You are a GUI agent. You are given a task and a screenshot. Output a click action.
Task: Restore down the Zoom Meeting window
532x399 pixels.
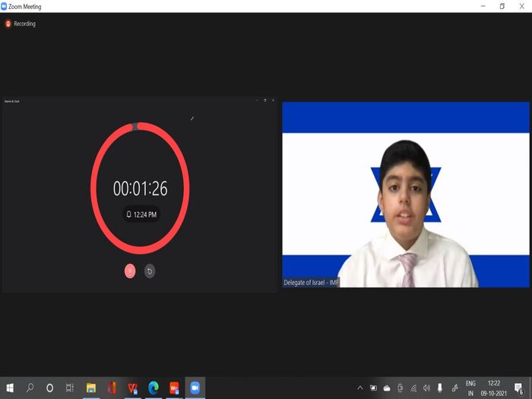click(x=502, y=6)
